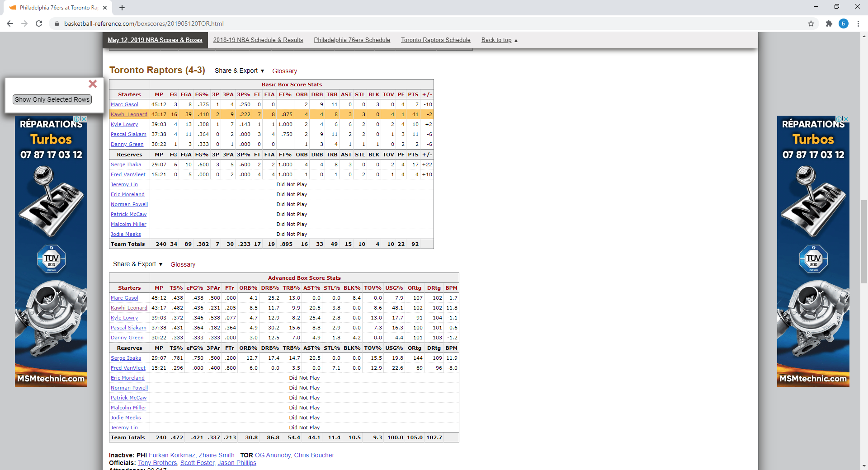Close the Philadelphia 76ers at Toronto tab
This screenshot has width=868, height=470.
[105, 8]
